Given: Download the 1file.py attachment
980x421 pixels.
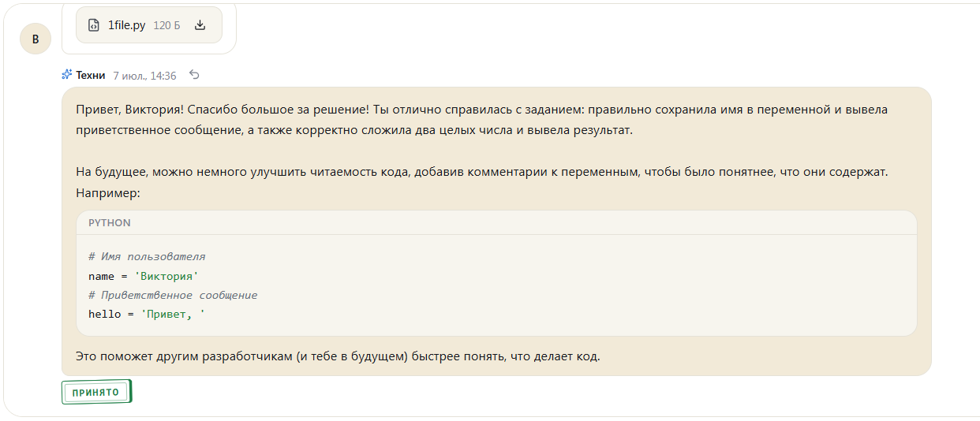Looking at the screenshot, I should click(x=200, y=25).
